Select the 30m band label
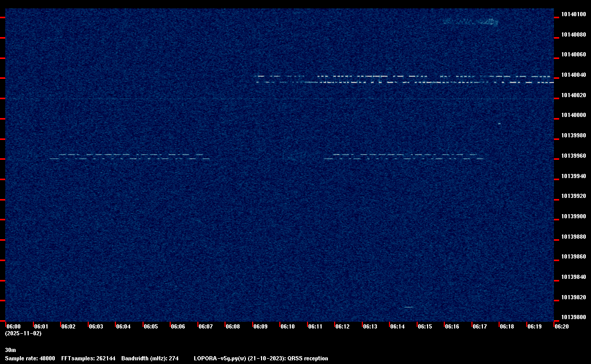Viewport: 591px width, 364px height. coord(10,350)
